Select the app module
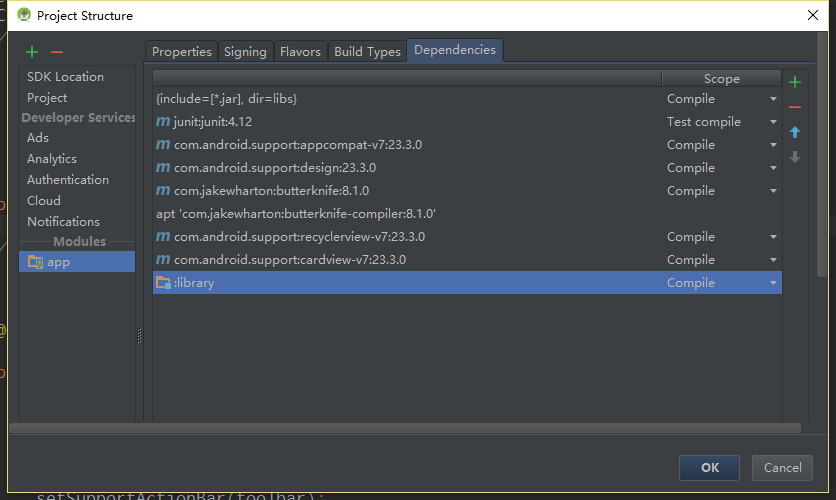The image size is (836, 500). pyautogui.click(x=77, y=262)
